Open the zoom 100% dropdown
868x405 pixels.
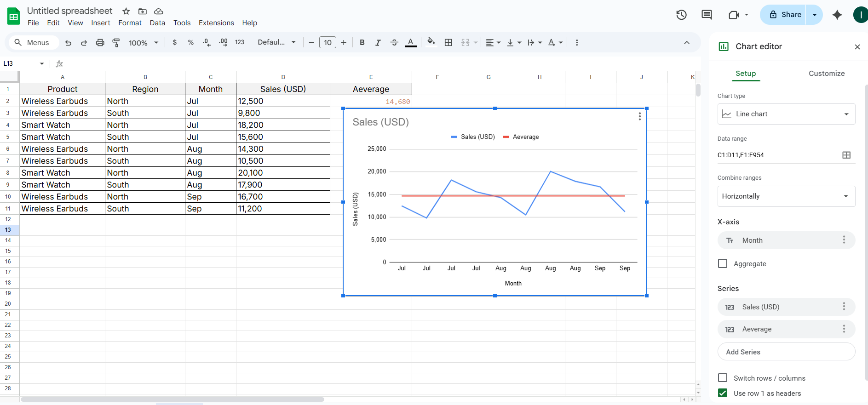point(143,43)
